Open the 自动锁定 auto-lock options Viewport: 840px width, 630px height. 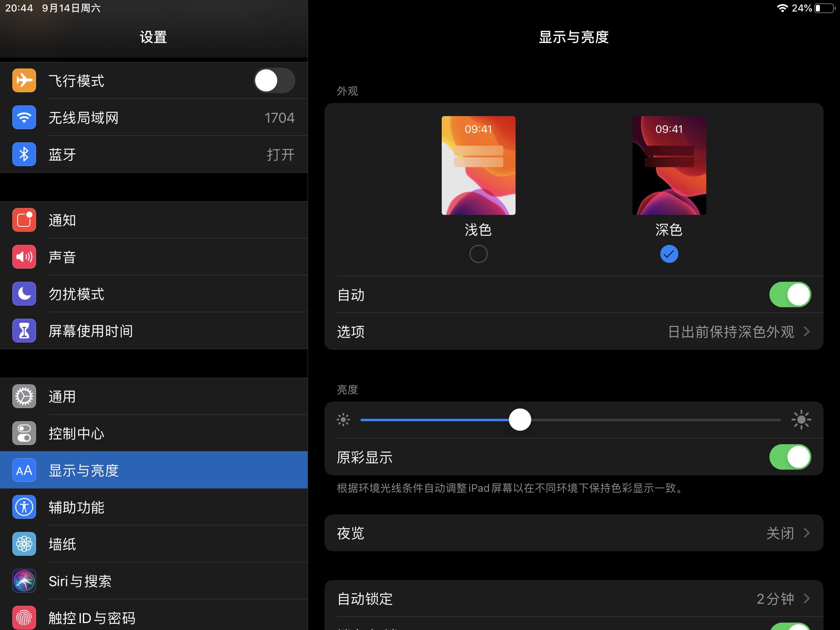click(574, 599)
